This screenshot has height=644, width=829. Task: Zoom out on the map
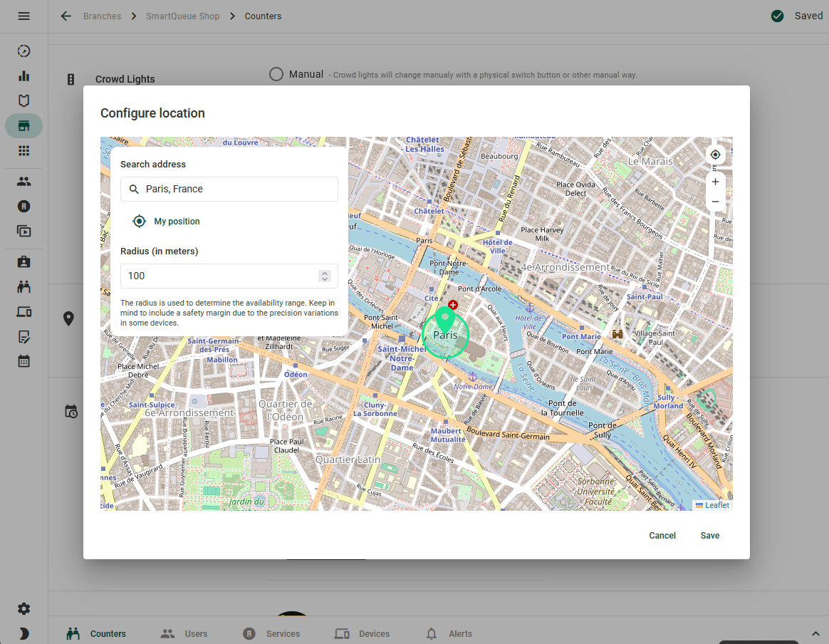(x=715, y=202)
